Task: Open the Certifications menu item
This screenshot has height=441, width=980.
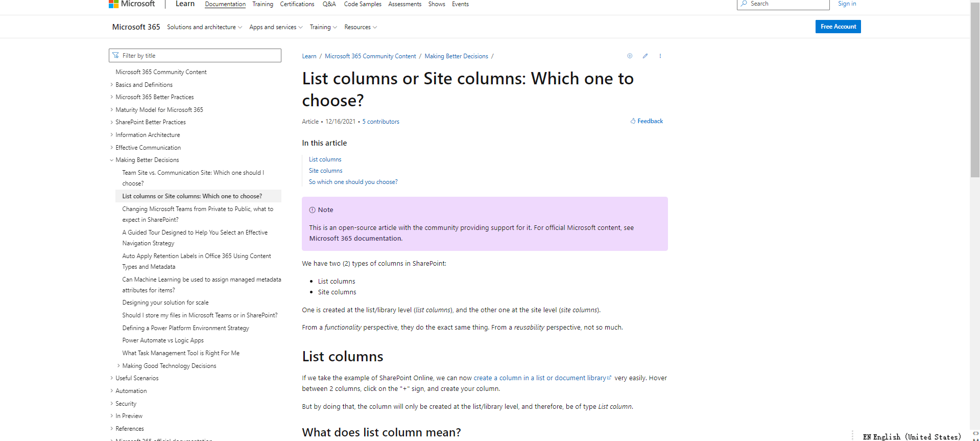Action: (297, 4)
